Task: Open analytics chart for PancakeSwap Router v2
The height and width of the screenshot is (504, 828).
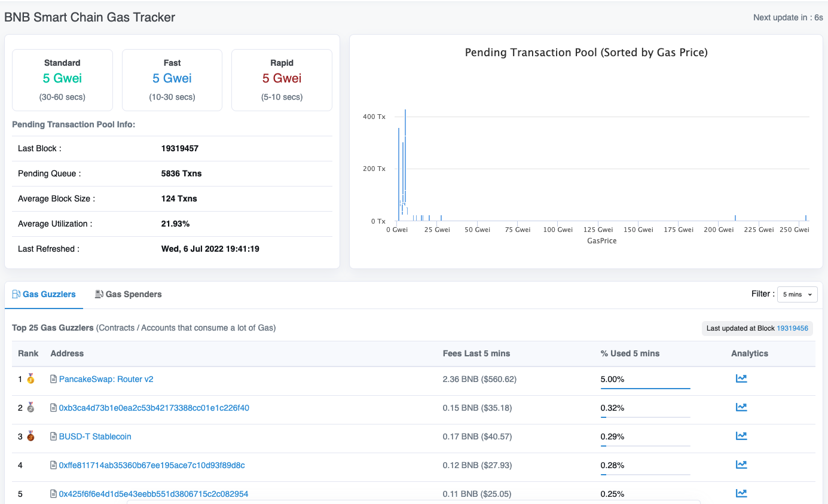Action: [x=741, y=378]
